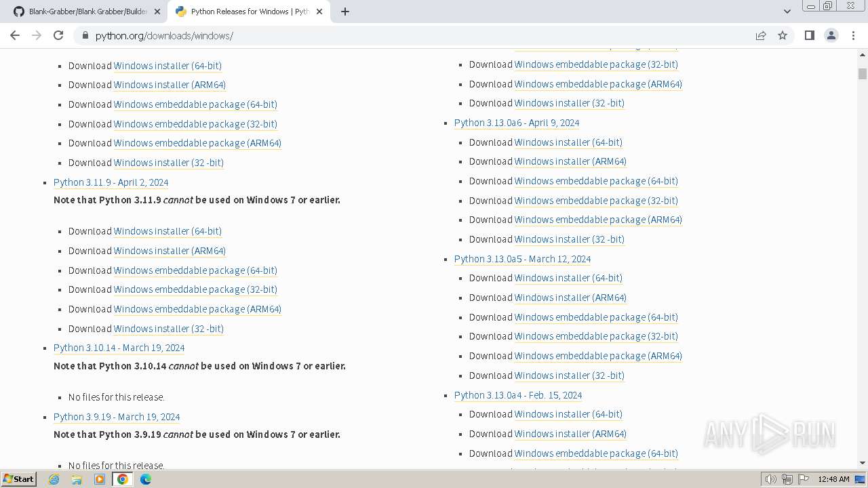Download embeddable package (32-bit) for Python 3.13.0a6
Image resolution: width=868 pixels, height=488 pixels.
click(596, 201)
